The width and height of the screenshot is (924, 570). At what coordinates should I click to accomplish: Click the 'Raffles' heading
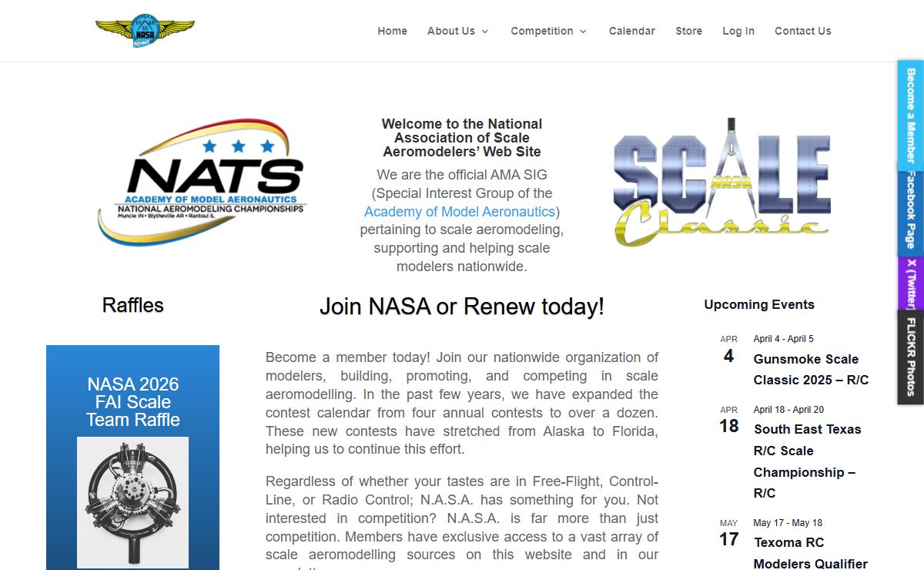pyautogui.click(x=133, y=305)
